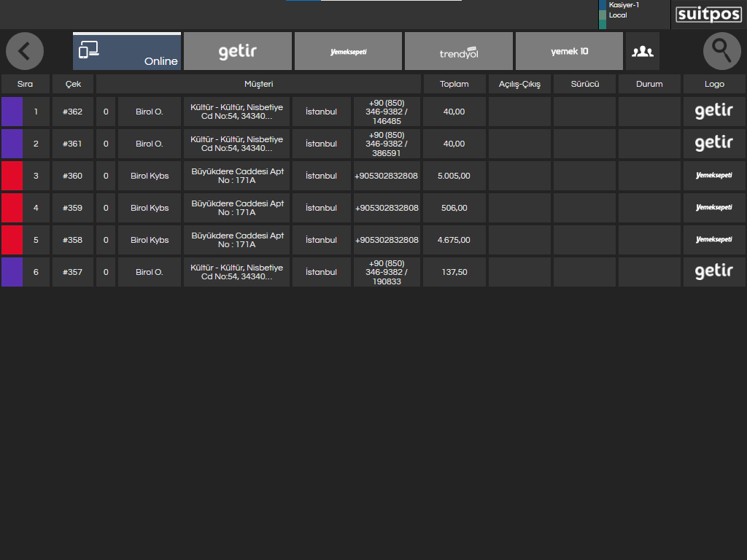Click phone number ending 190833
Screen dimensions: 747x560
tap(387, 272)
